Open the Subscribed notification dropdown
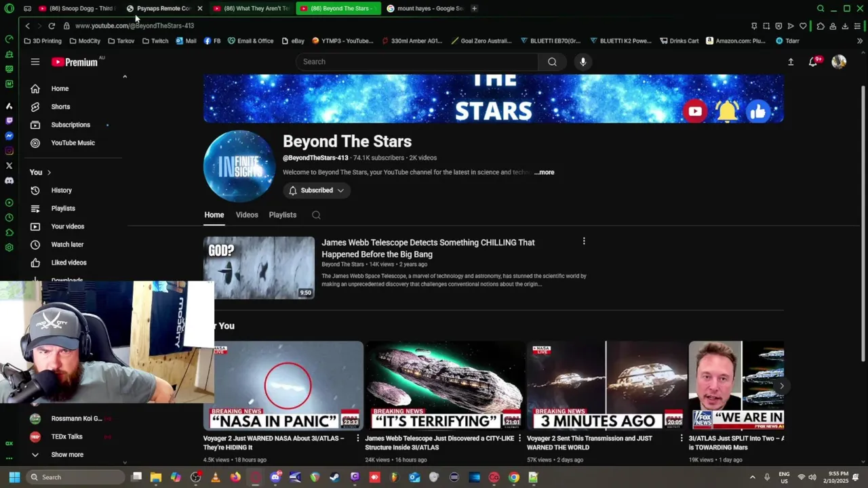Image resolution: width=868 pixels, height=488 pixels. [x=317, y=190]
